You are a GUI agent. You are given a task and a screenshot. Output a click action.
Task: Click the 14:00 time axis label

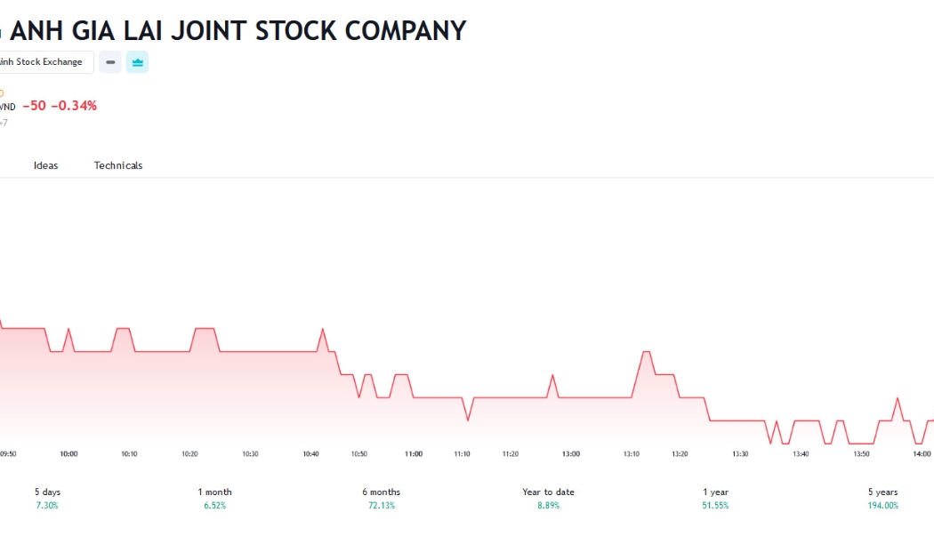922,454
